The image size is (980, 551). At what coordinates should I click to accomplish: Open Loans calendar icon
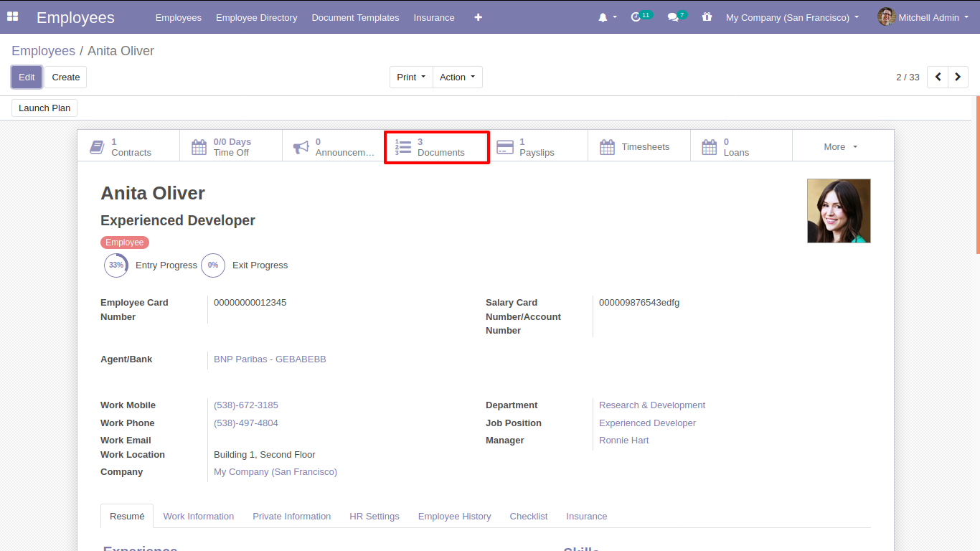click(x=710, y=147)
